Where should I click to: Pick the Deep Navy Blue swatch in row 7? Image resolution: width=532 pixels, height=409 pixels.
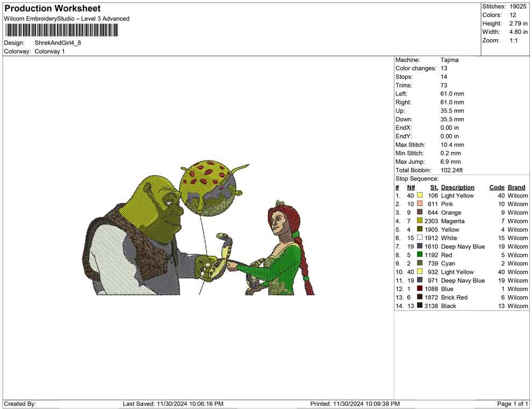coord(420,246)
